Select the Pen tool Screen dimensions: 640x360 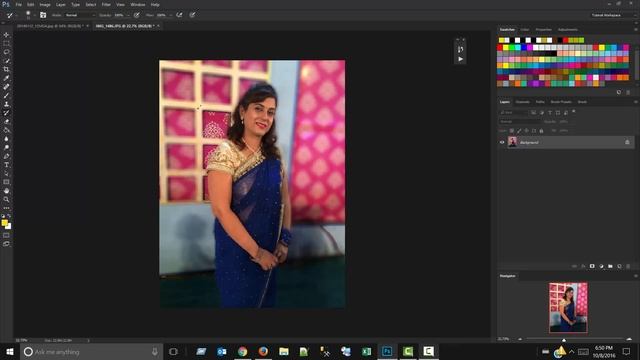pyautogui.click(x=6, y=156)
